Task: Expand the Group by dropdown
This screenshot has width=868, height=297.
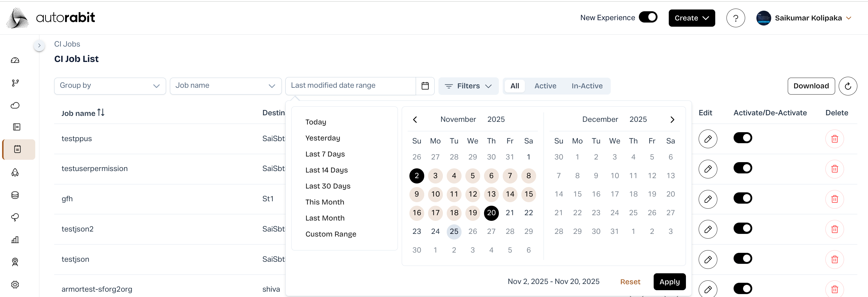Action: tap(110, 86)
